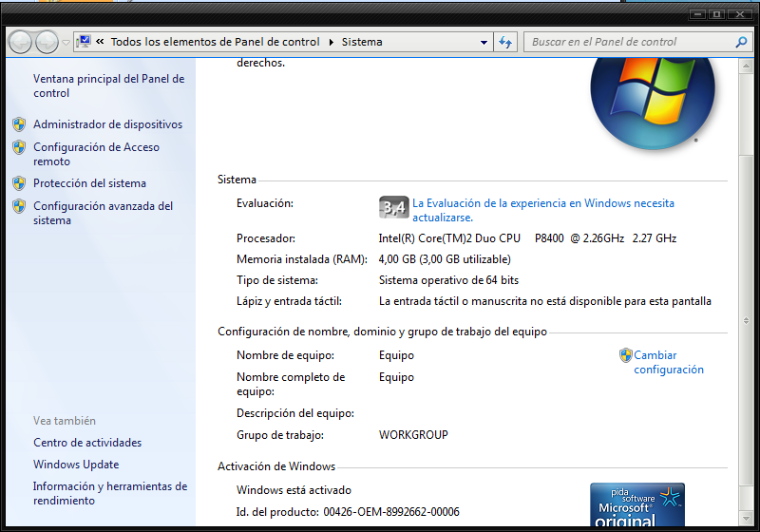Click 'Cambiar configuración' link
This screenshot has height=532, width=760.
coord(669,362)
